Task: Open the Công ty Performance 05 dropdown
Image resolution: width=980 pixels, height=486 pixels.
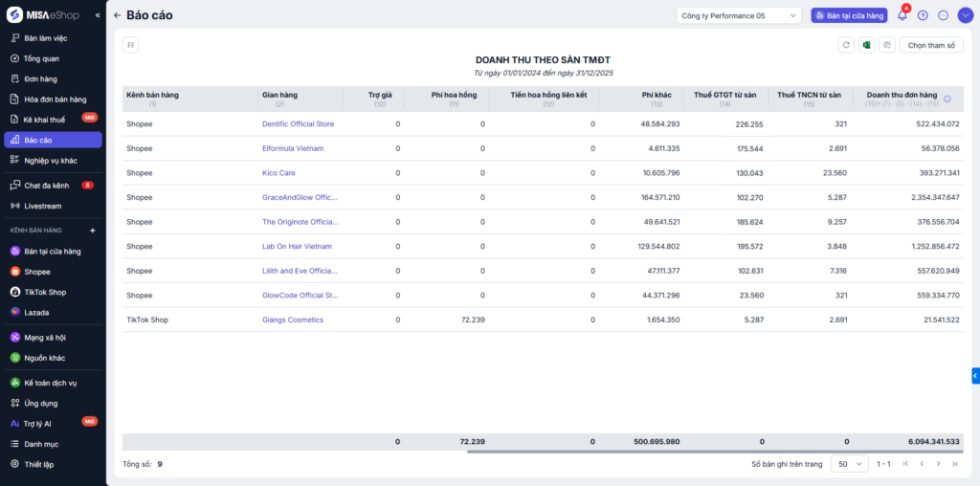Action: [738, 15]
